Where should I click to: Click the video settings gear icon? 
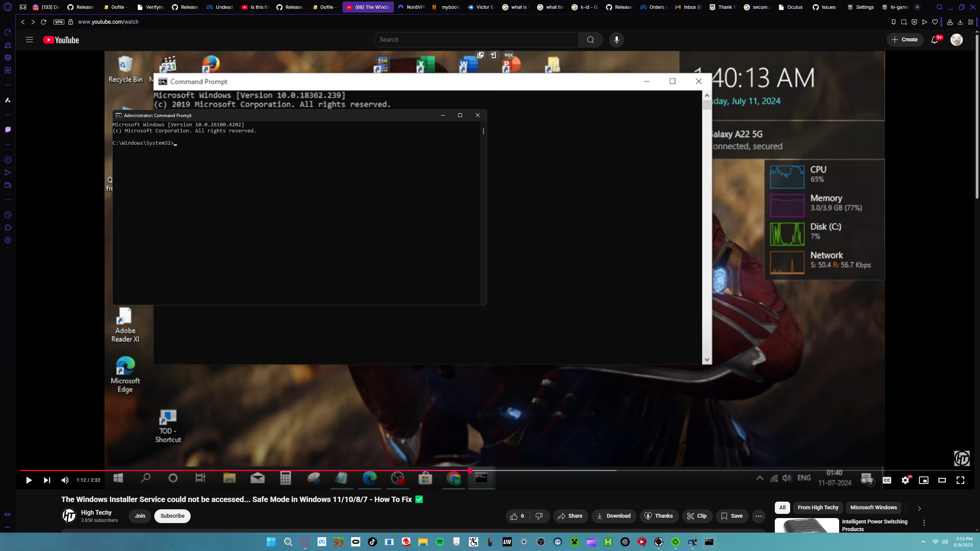tap(905, 480)
